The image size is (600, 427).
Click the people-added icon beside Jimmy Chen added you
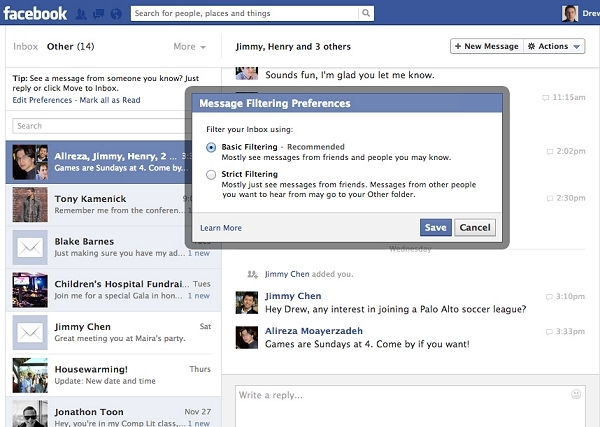tap(252, 274)
